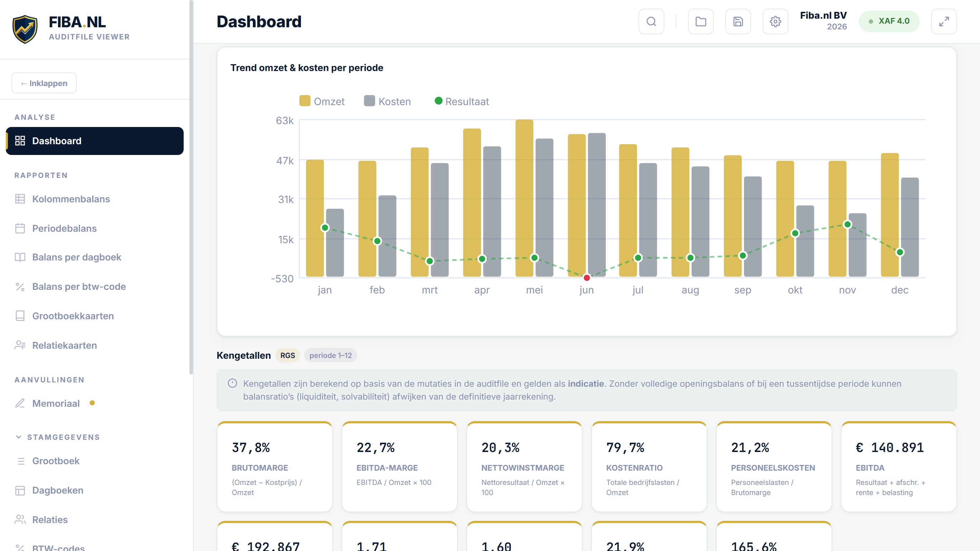Click the red jun Resultaat data point
This screenshot has height=551, width=980.
pyautogui.click(x=586, y=278)
